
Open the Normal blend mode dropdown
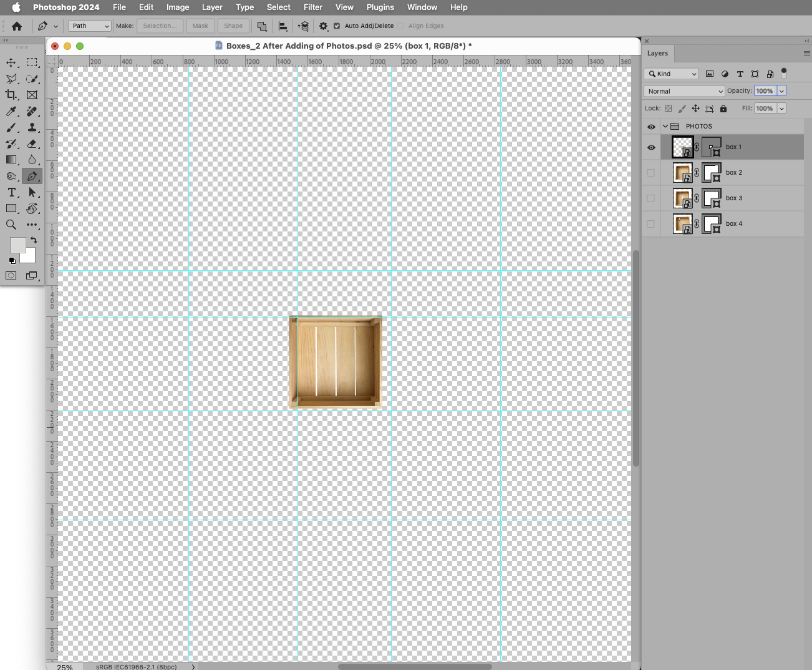point(684,91)
